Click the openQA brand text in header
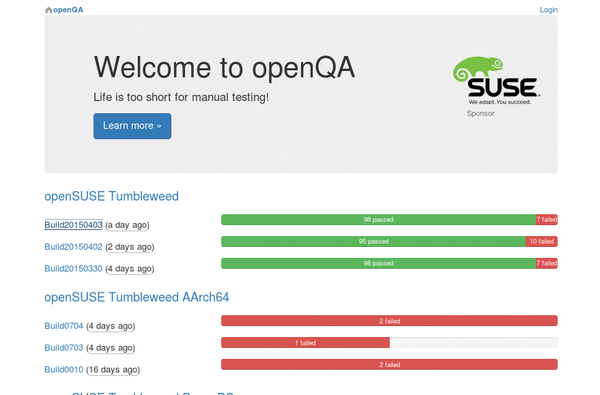The height and width of the screenshot is (395, 600). pyautogui.click(x=68, y=10)
